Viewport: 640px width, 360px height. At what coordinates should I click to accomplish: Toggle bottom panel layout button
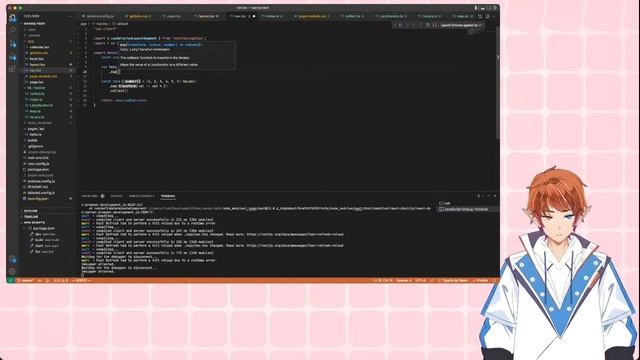[482, 8]
